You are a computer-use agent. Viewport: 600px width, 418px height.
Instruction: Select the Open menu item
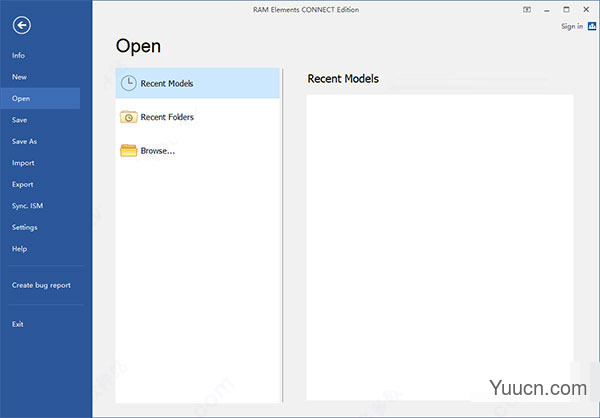coord(40,98)
